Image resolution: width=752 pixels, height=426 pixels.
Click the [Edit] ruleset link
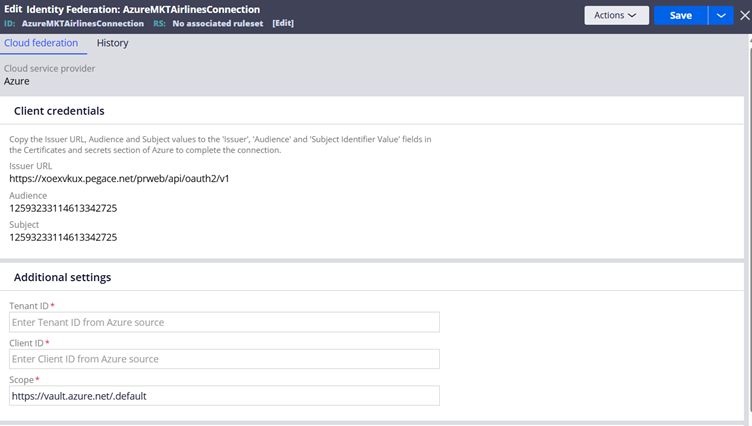pyautogui.click(x=283, y=22)
